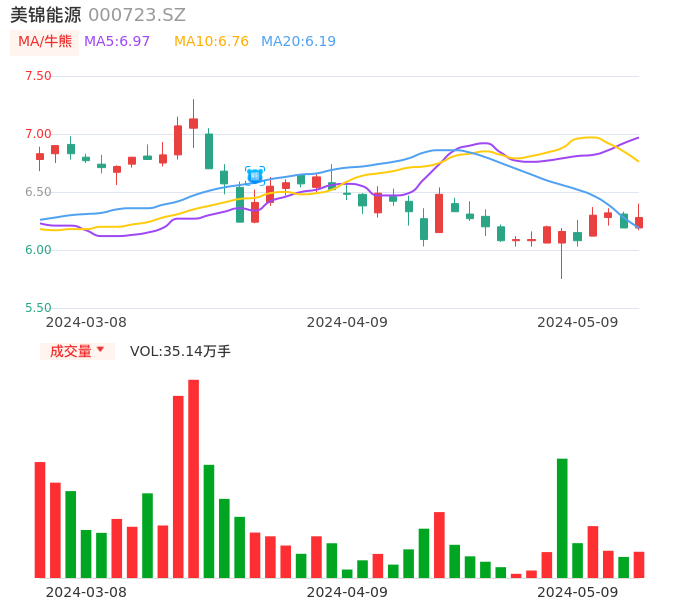Click the VOL:35.14万手 volume readout
686x606 pixels.
pyautogui.click(x=180, y=351)
